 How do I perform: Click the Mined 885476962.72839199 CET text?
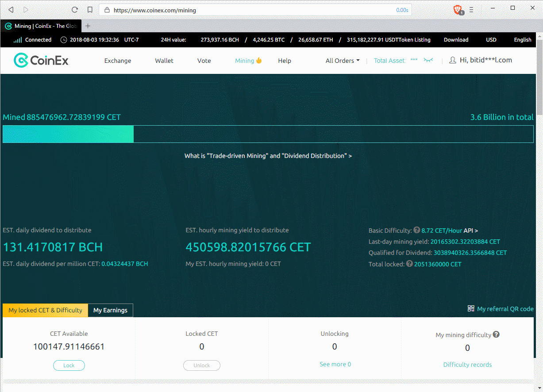point(62,117)
